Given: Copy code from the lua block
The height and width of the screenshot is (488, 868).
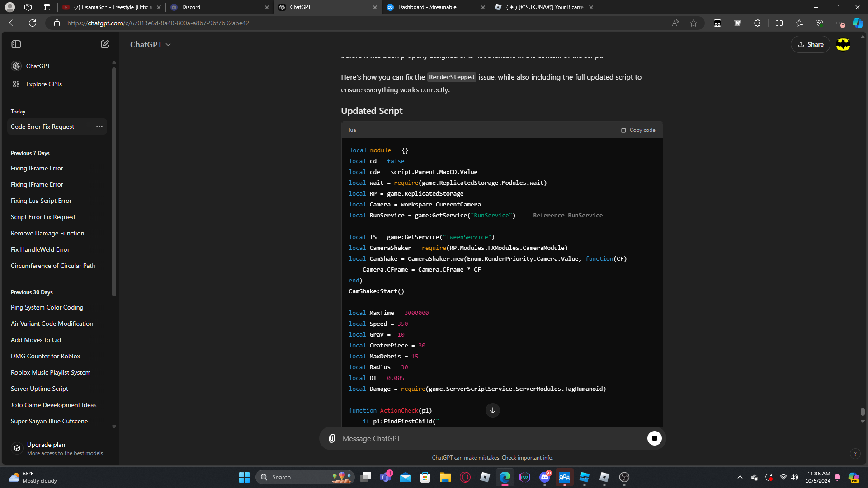Looking at the screenshot, I should tap(638, 130).
